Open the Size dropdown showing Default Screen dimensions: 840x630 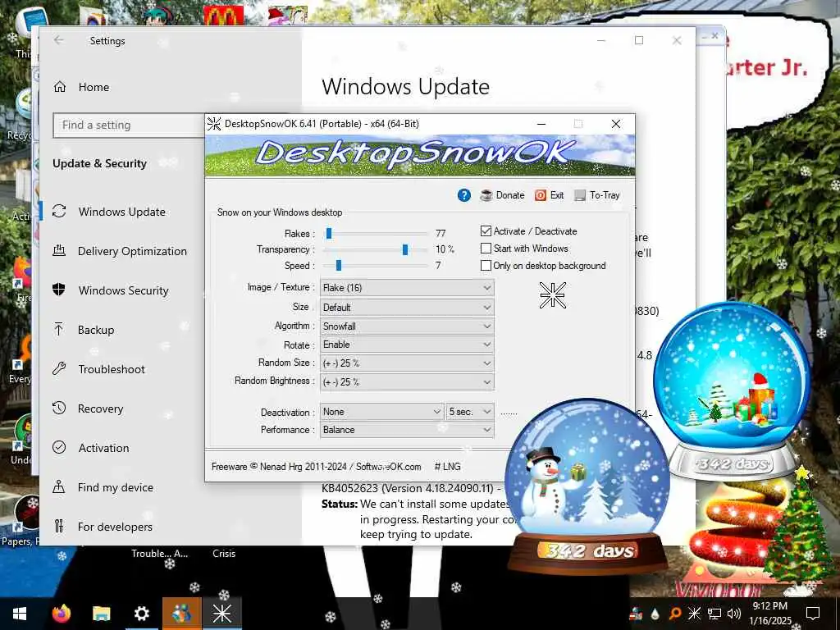(407, 308)
